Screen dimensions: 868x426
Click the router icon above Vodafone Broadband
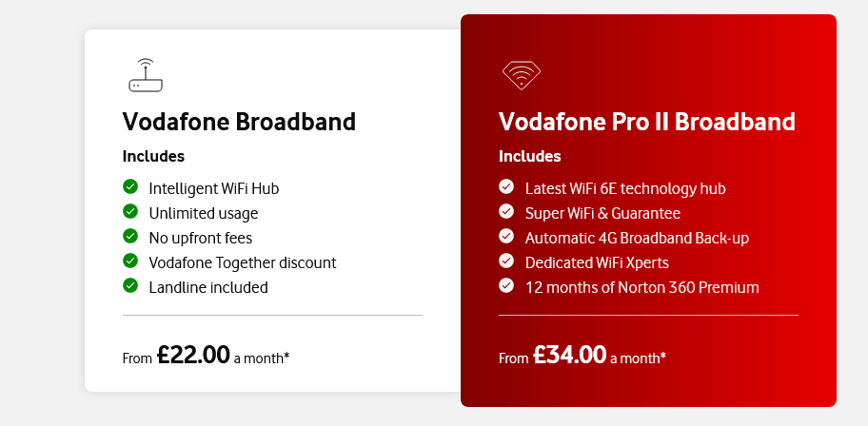146,75
